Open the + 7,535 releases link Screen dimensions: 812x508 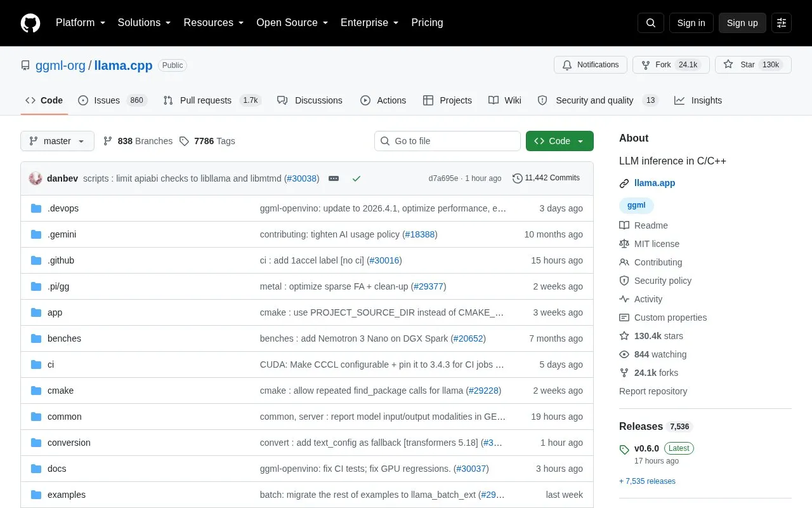(x=647, y=481)
